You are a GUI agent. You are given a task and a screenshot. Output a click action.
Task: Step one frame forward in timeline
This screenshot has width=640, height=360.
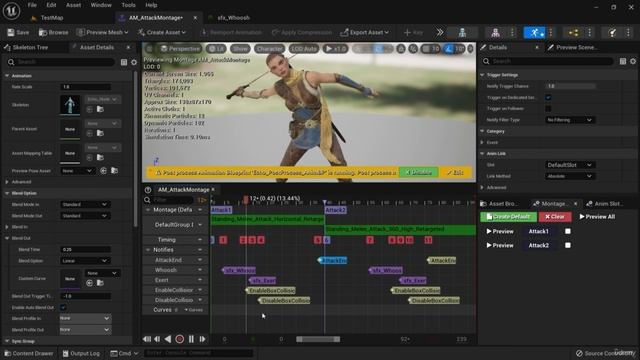(x=202, y=339)
